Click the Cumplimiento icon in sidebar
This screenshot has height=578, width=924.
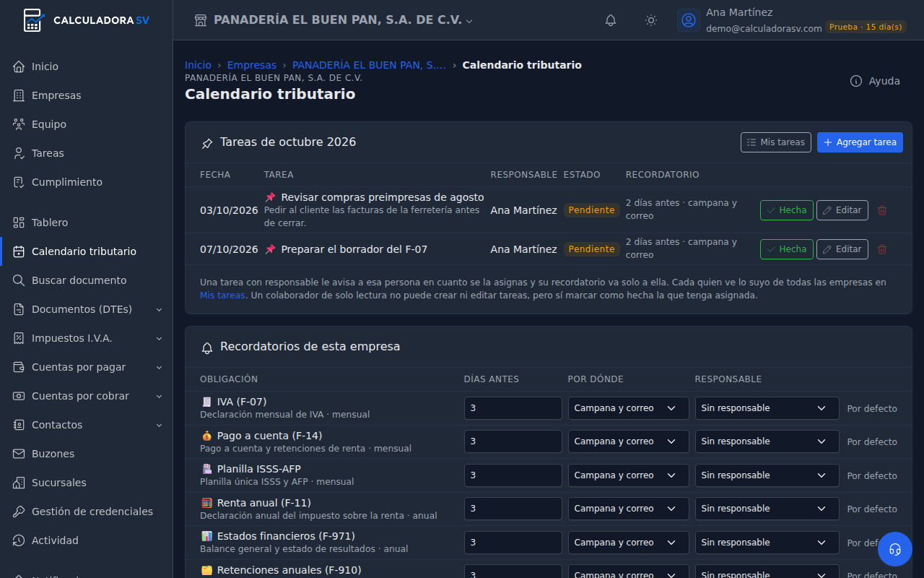[19, 182]
